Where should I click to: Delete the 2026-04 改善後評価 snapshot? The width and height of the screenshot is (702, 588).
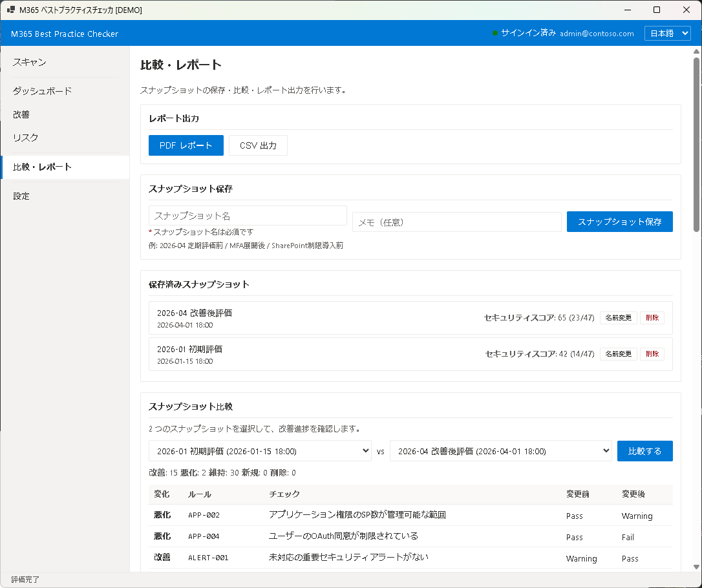pos(652,318)
